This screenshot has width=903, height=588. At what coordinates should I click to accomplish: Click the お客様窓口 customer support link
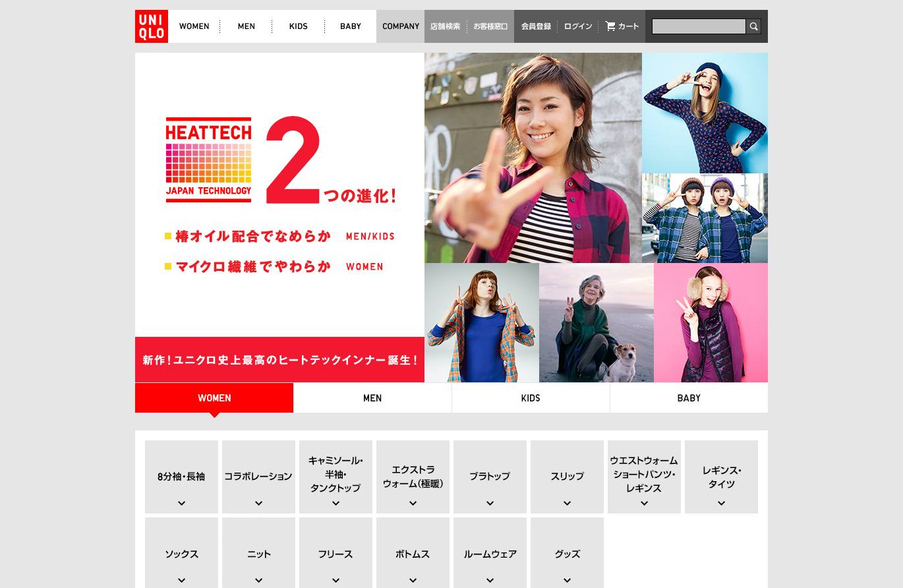pyautogui.click(x=490, y=26)
